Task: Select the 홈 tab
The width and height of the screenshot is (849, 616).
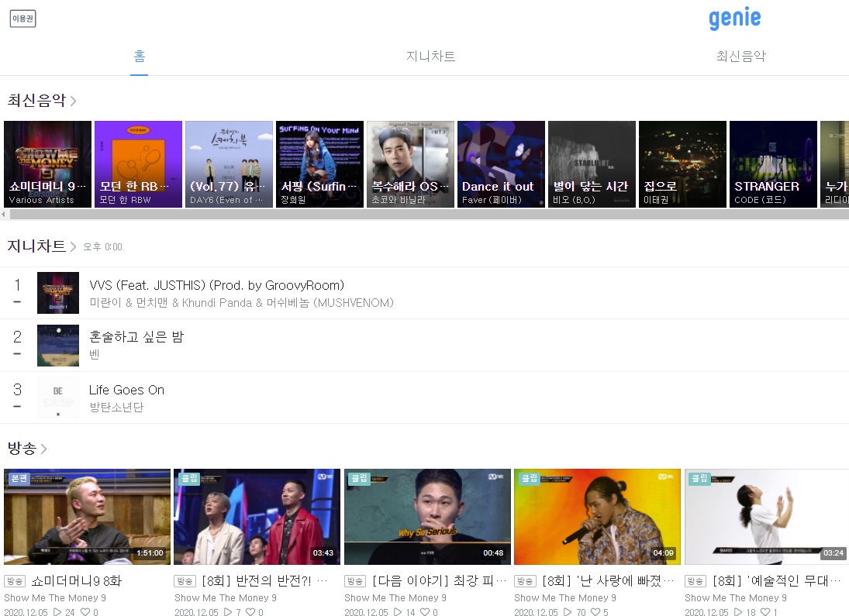Action: coord(140,57)
